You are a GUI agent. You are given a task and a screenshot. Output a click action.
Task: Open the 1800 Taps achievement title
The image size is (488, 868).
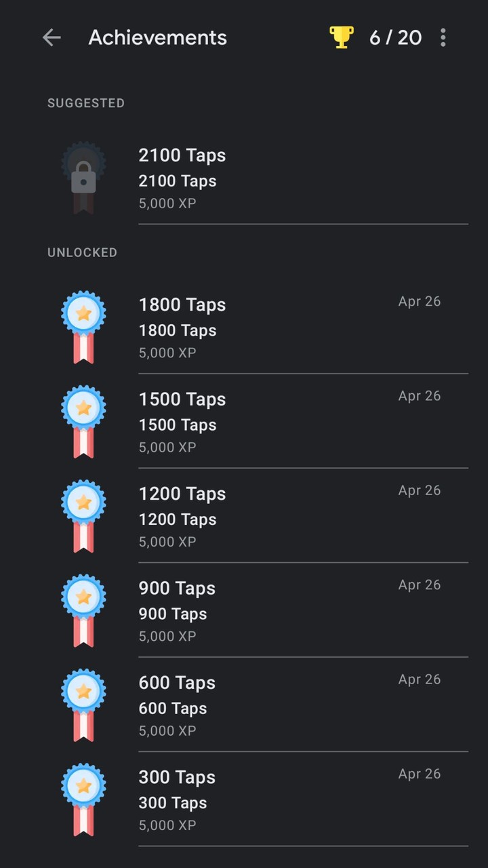[x=182, y=305]
